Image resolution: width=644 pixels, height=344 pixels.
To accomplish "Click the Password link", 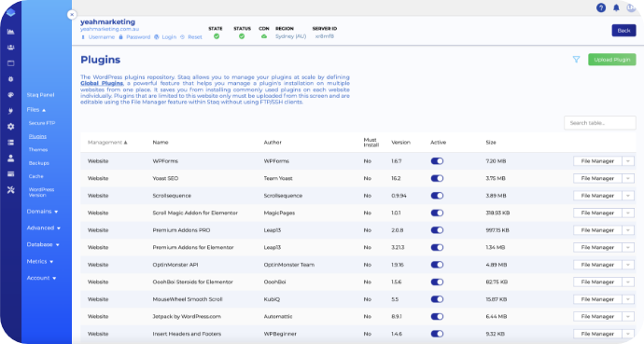I will (138, 37).
